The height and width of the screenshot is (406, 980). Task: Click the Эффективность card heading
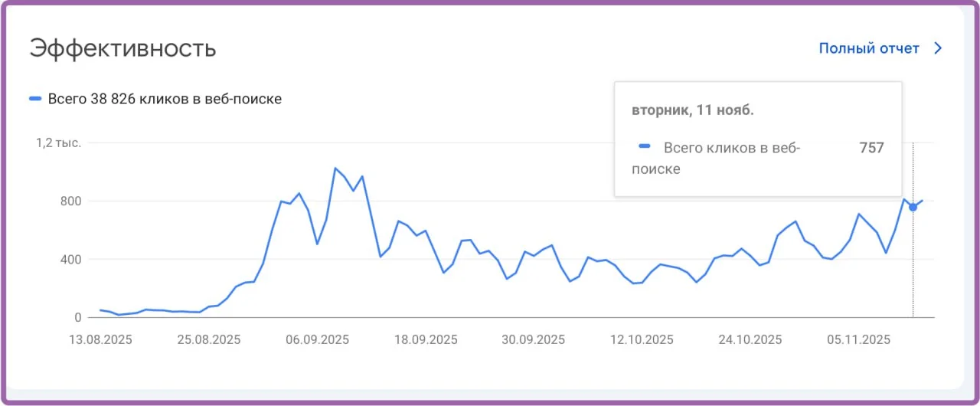[x=122, y=48]
